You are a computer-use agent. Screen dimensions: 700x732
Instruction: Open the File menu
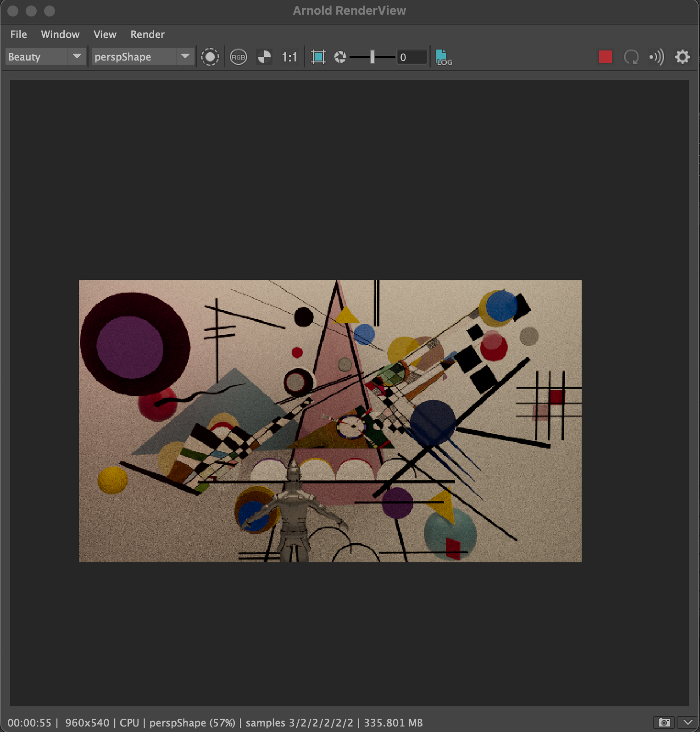(x=18, y=34)
